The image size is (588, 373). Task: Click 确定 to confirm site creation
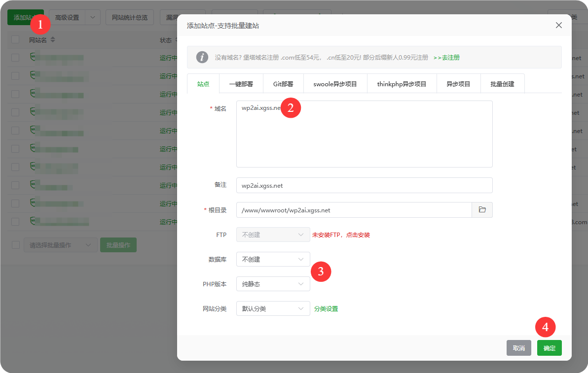(x=549, y=347)
